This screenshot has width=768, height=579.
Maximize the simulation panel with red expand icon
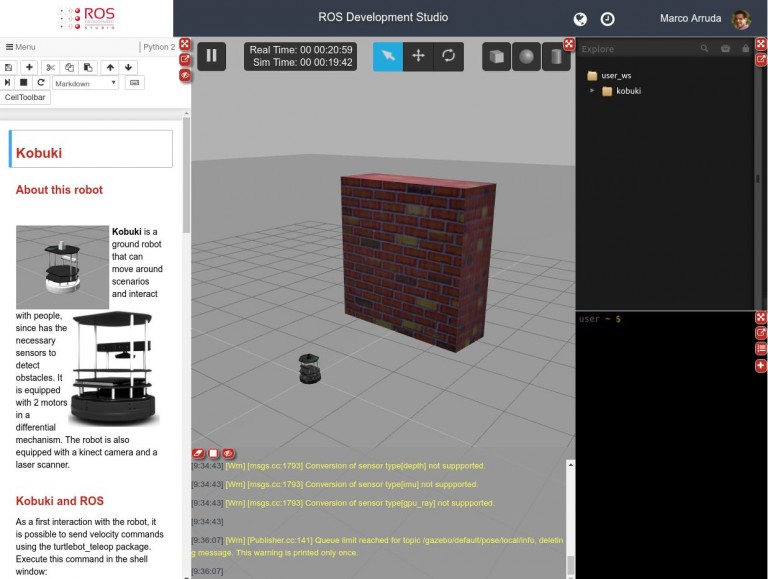pyautogui.click(x=569, y=44)
